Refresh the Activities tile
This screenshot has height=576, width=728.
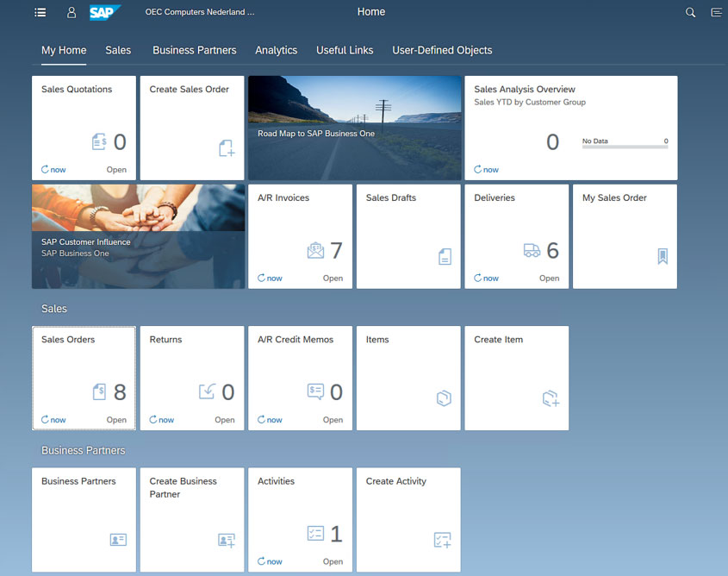[x=270, y=561]
